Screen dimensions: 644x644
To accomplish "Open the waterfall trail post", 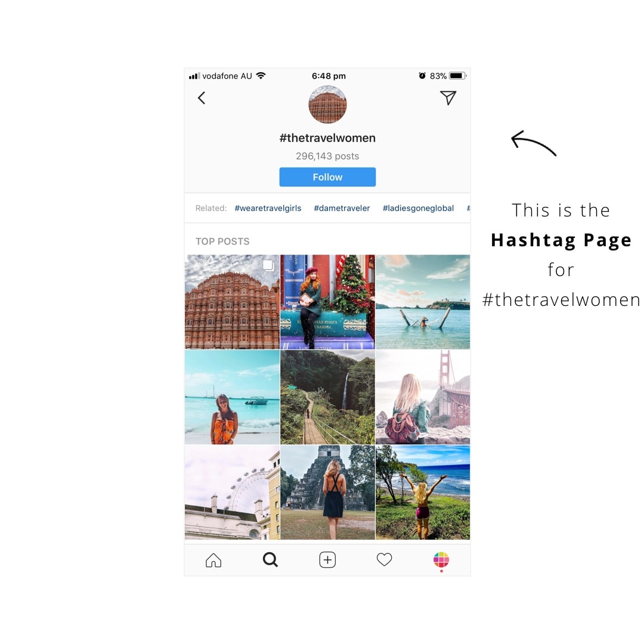I will coord(327,397).
